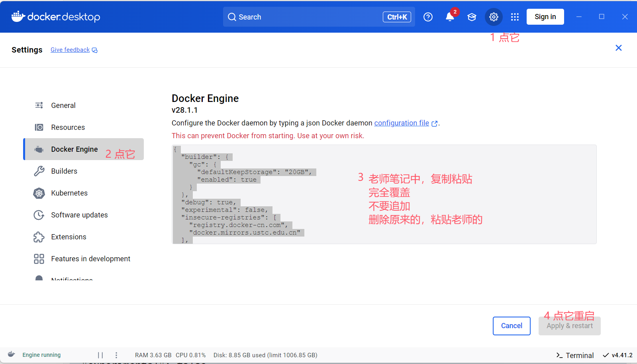Viewport: 637px width, 364px height.
Task: Click the "defaultKeepStorage": "20GB" line
Action: (255, 172)
